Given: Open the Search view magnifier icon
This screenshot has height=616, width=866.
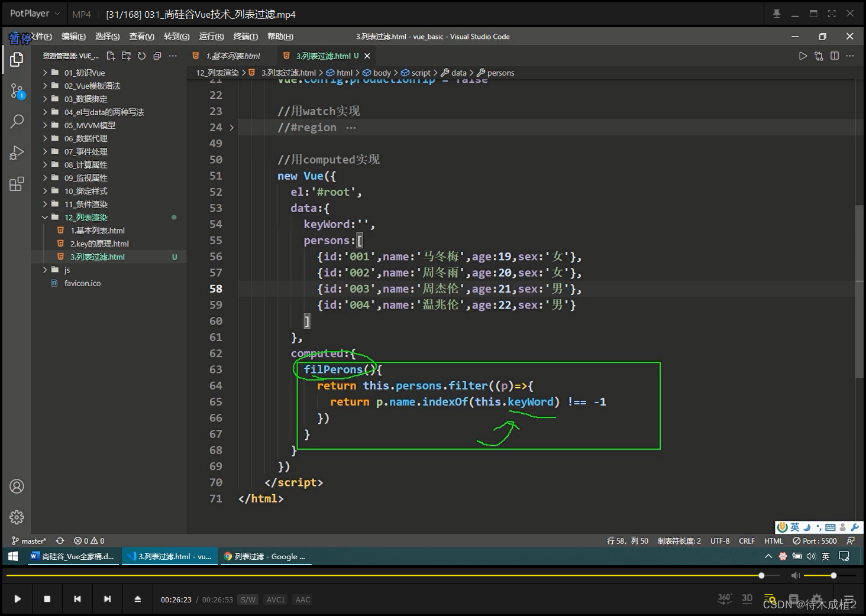Looking at the screenshot, I should [x=17, y=122].
